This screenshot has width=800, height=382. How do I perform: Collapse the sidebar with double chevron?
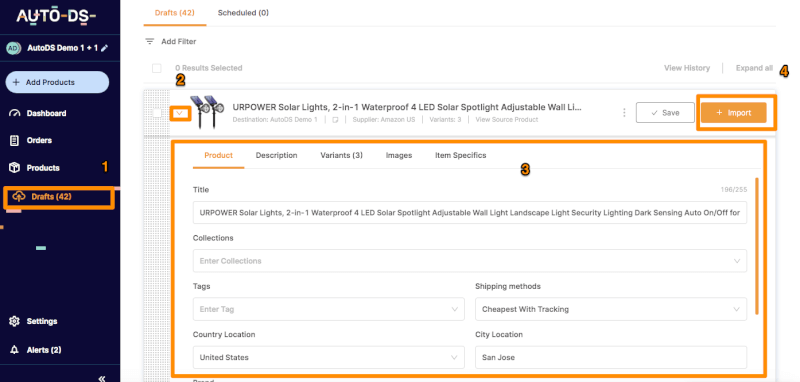(x=102, y=378)
